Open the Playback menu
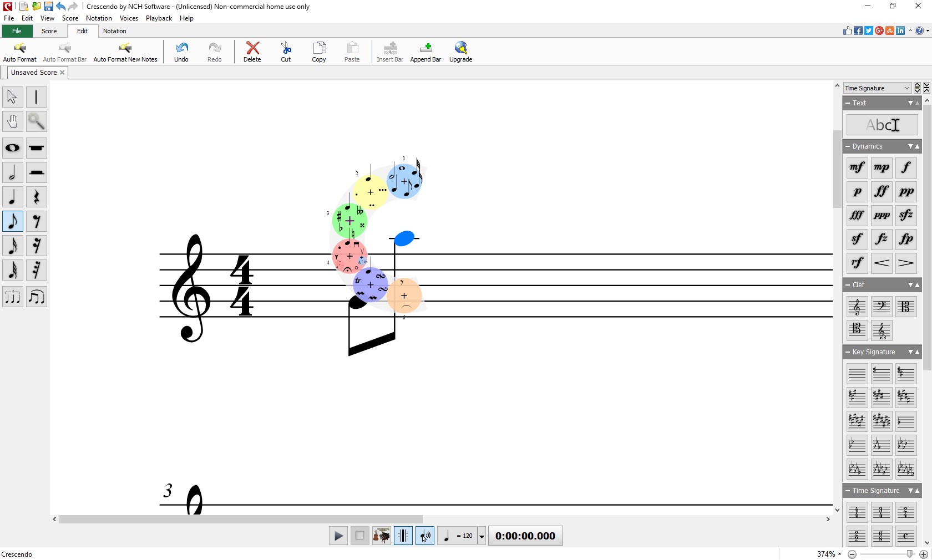The height and width of the screenshot is (560, 932). [159, 18]
